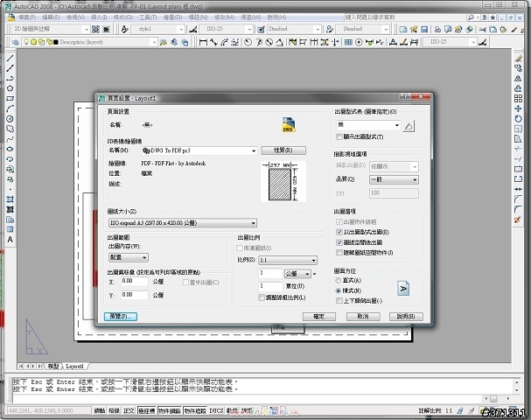Click the Y plot offset input field

click(135, 295)
